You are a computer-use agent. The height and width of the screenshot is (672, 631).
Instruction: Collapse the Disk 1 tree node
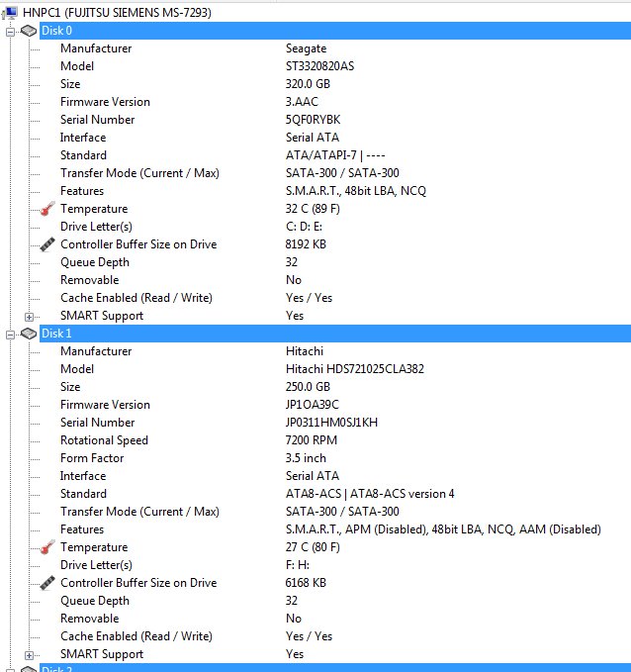pos(10,335)
